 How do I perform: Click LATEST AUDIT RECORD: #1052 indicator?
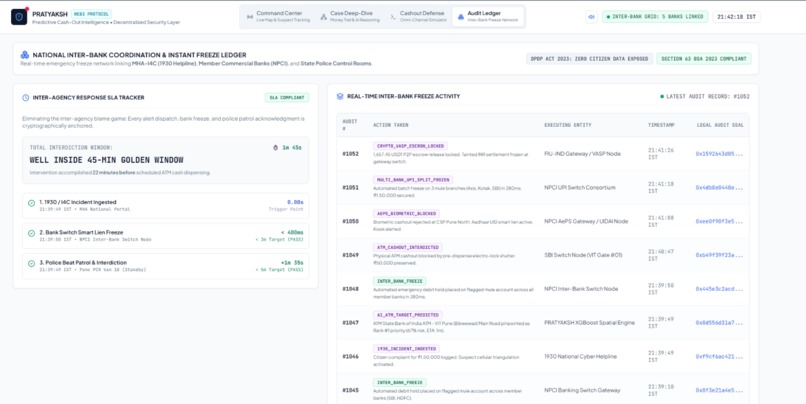point(705,97)
